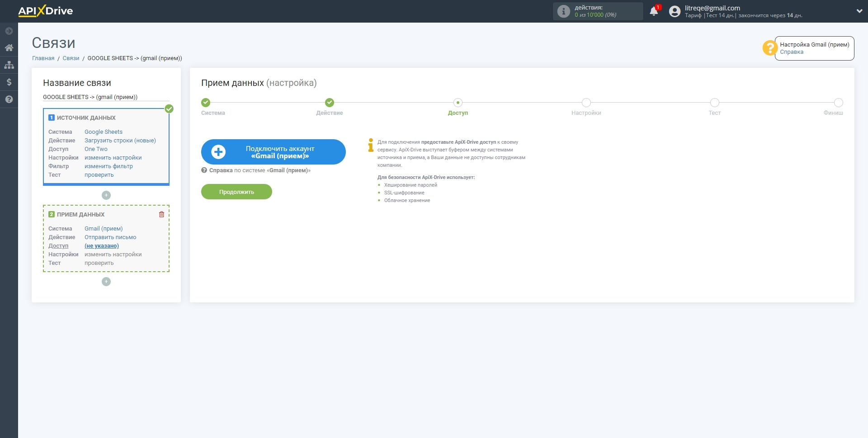Open the help question icon in sidebar
The height and width of the screenshot is (438, 868).
pos(9,99)
